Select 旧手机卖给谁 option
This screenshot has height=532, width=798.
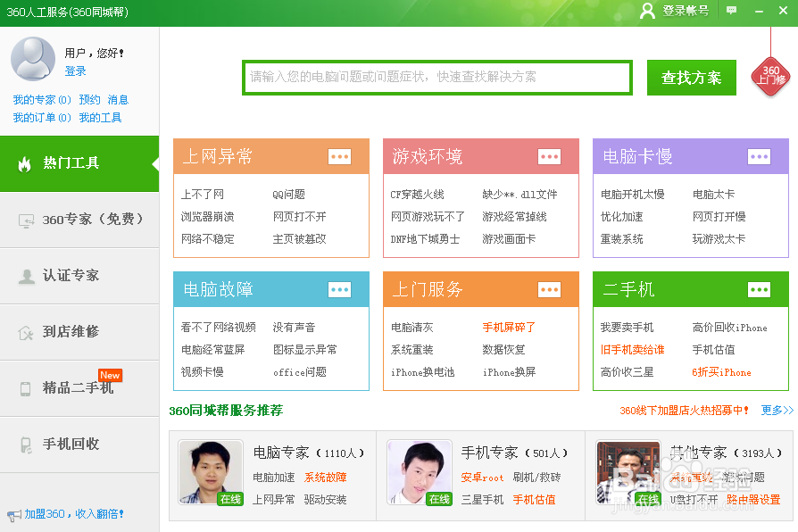click(x=633, y=350)
